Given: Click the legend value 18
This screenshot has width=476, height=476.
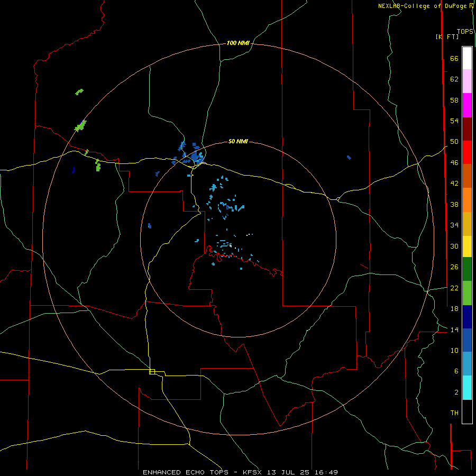Looking at the screenshot, I should 454,309.
